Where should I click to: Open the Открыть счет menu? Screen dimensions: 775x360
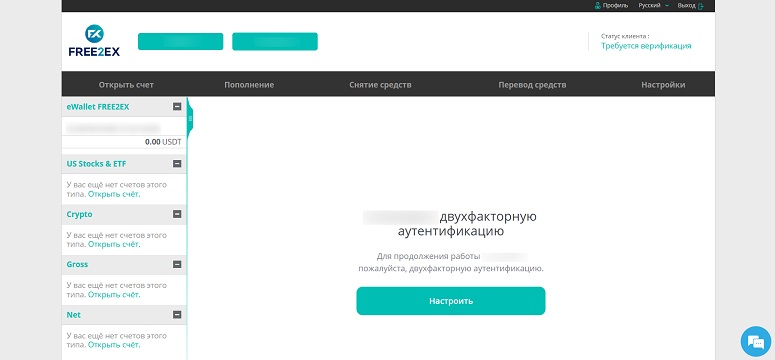[x=126, y=85]
